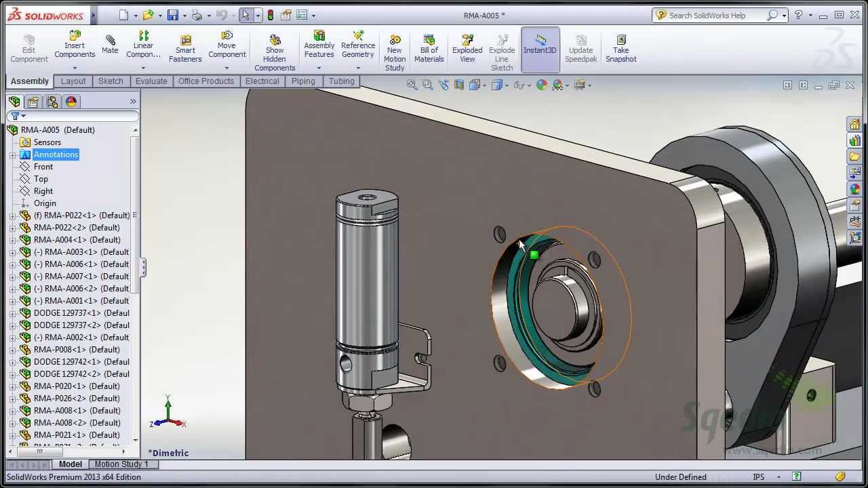Open the IPS unit system dropdown
Screen dimensions: 868x488
778,477
